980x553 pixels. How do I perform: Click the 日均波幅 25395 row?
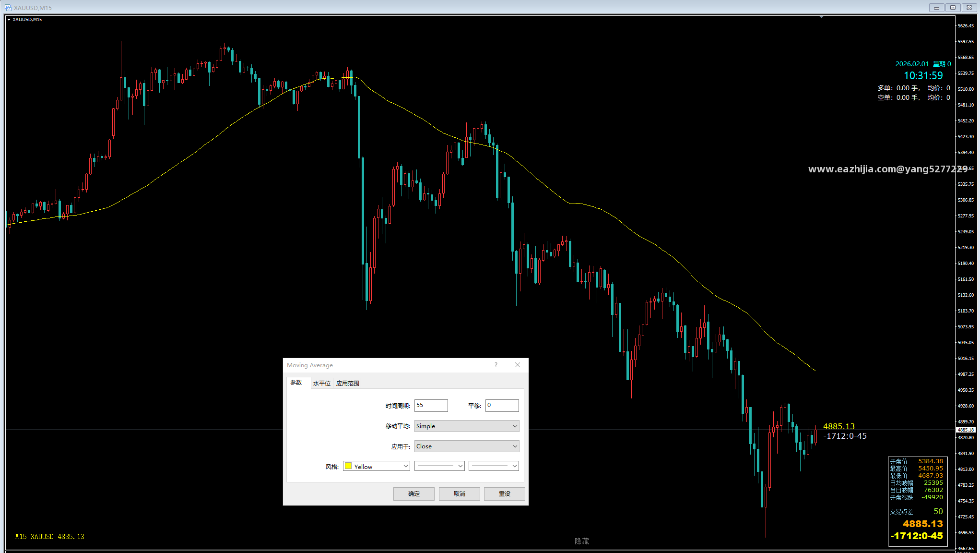(x=916, y=482)
